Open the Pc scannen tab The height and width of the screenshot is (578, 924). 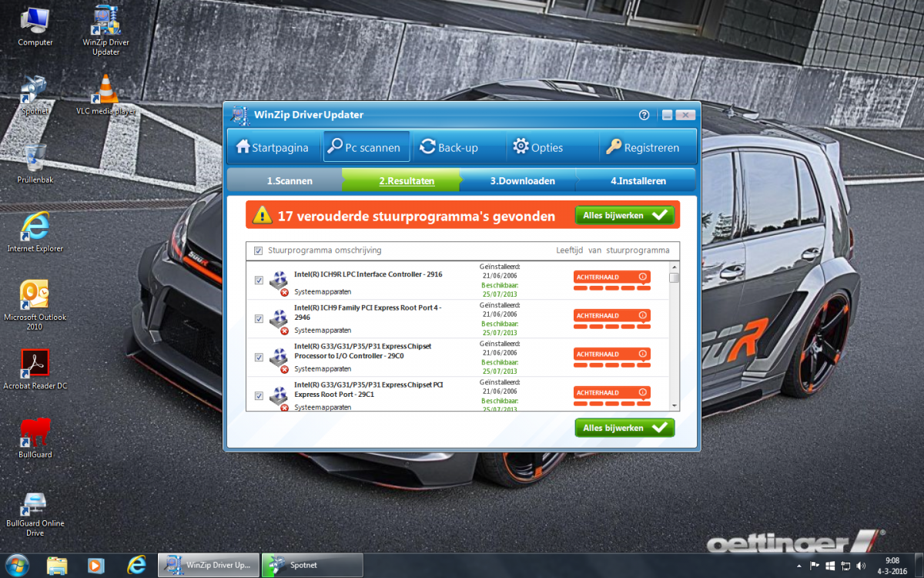pyautogui.click(x=367, y=147)
